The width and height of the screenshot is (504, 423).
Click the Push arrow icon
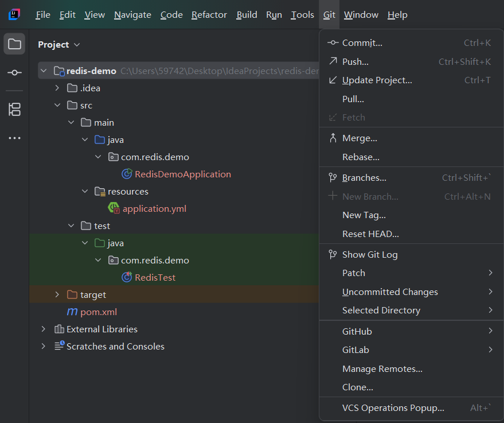tap(333, 61)
